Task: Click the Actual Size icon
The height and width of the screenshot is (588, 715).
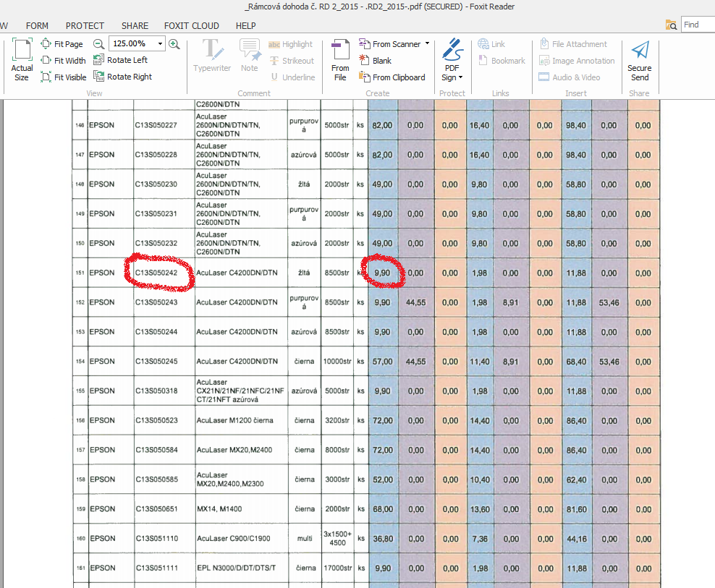Action: (x=22, y=60)
